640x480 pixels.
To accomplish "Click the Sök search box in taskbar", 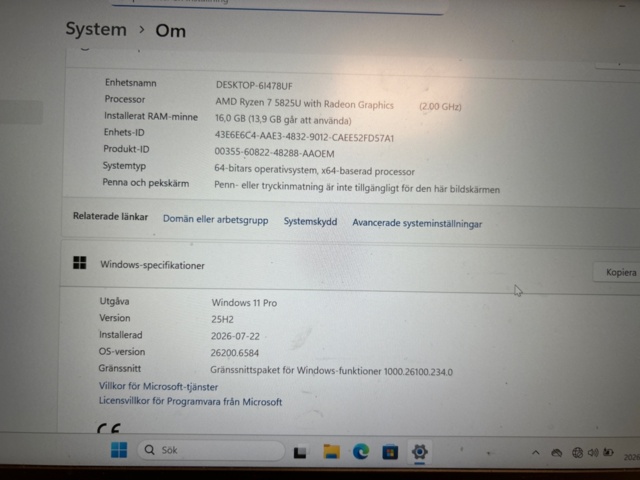I will tap(211, 450).
